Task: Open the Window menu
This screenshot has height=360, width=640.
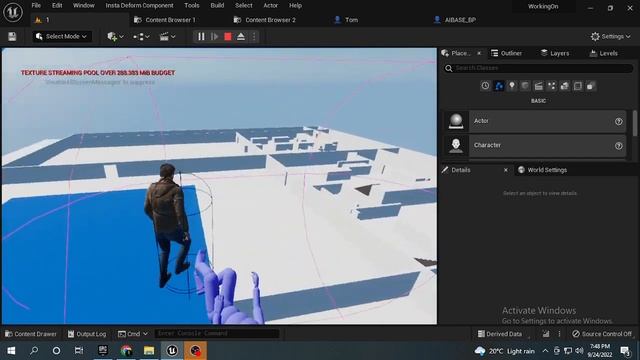Action: (84, 6)
